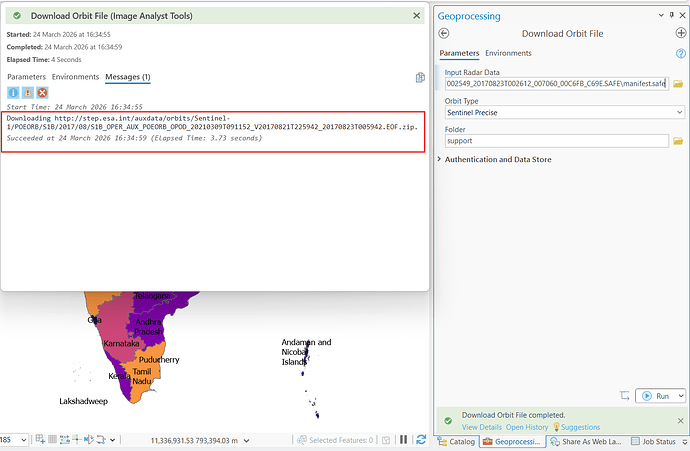Click the Open History link
690x451 pixels.
[527, 427]
